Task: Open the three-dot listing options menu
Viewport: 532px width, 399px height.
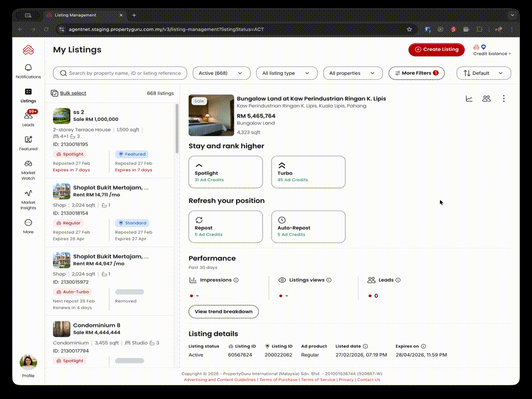Action: coord(503,99)
